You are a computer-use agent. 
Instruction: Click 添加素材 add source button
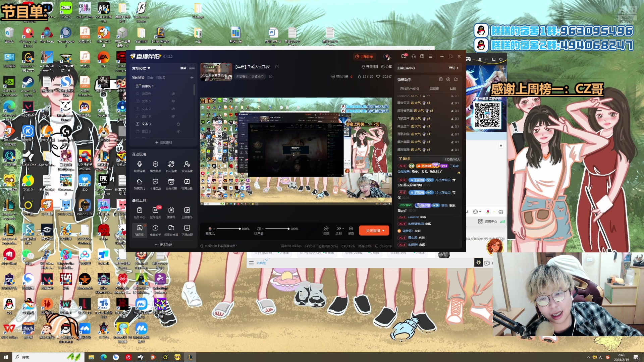point(163,142)
